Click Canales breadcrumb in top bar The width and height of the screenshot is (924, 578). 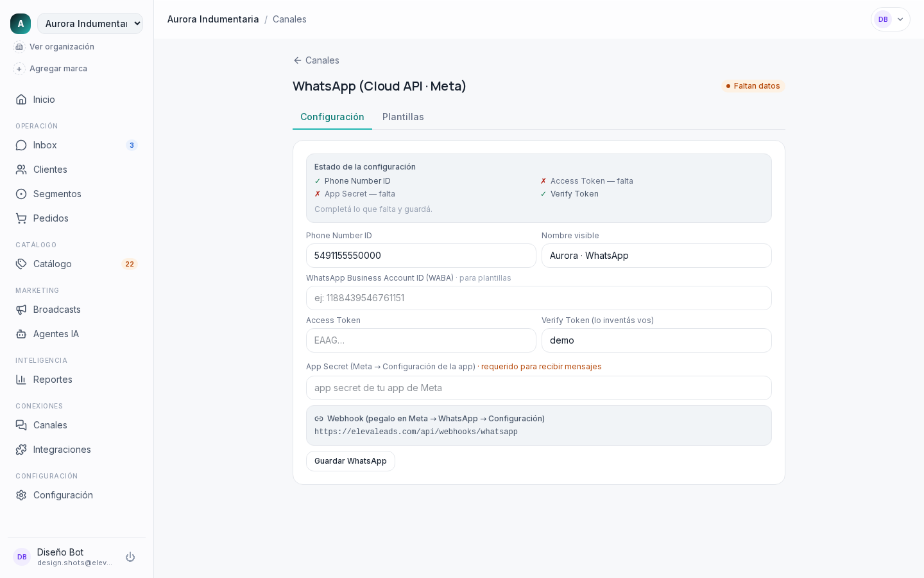click(289, 19)
